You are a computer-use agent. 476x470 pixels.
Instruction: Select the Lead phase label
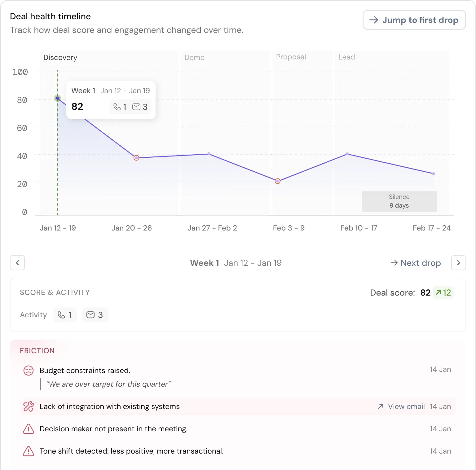pyautogui.click(x=346, y=57)
